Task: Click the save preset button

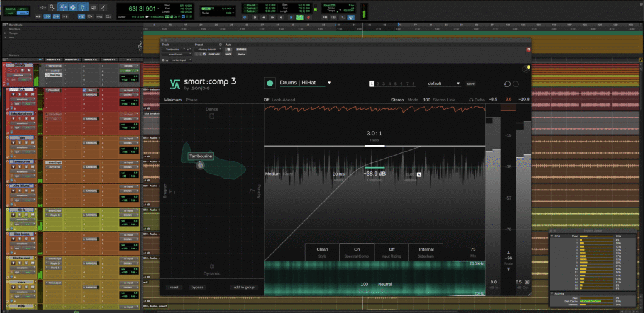Action: click(470, 84)
